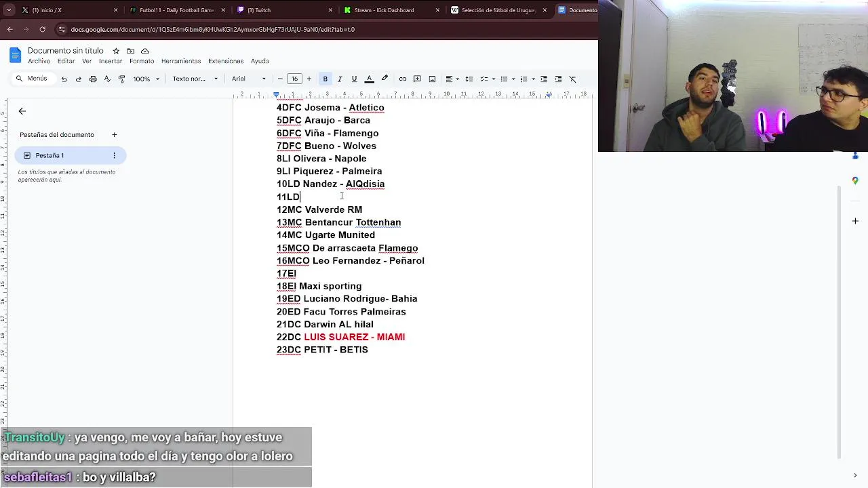This screenshot has height=488, width=868.
Task: Toggle Underline formatting button
Action: coord(354,79)
